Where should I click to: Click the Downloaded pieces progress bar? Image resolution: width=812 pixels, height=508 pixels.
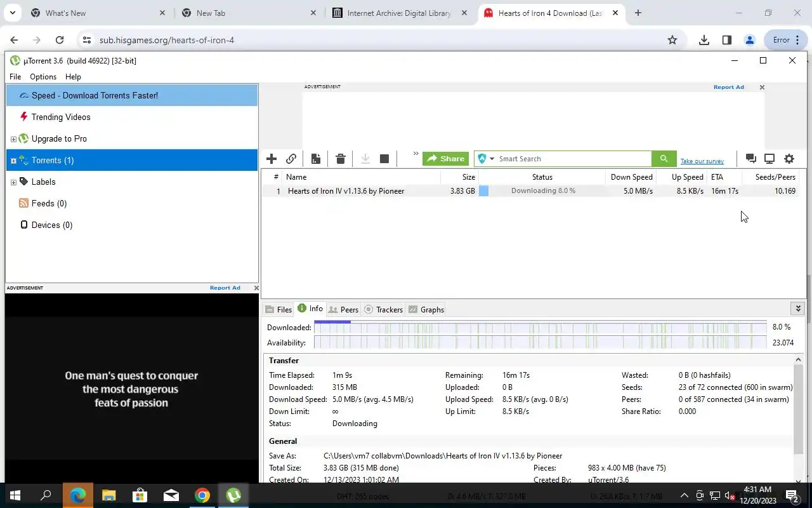[x=540, y=327]
